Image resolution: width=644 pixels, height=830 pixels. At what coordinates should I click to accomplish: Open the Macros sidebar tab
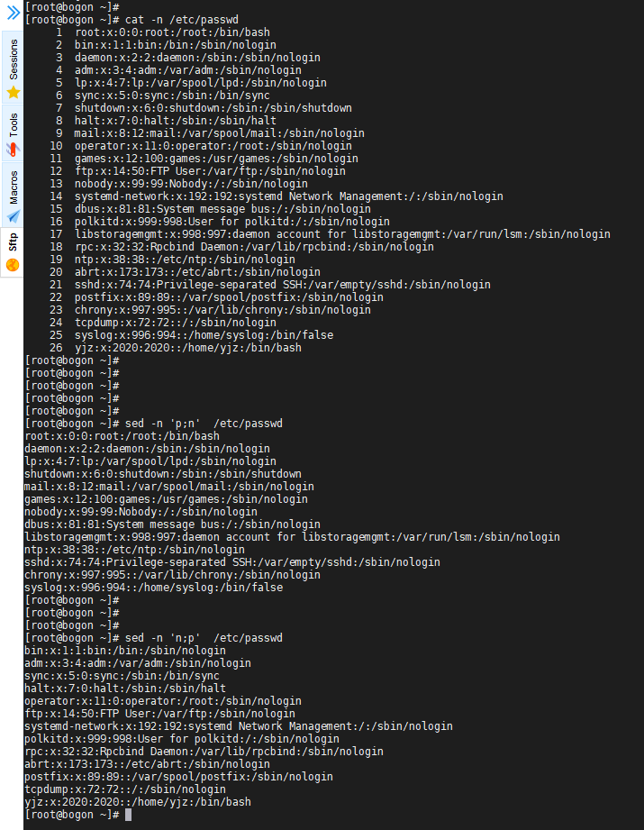click(x=13, y=196)
